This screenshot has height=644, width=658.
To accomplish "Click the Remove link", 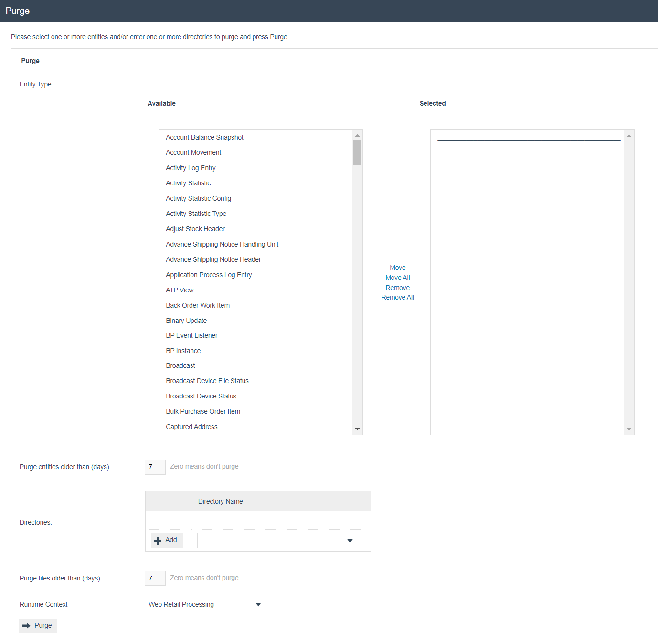I will click(397, 288).
